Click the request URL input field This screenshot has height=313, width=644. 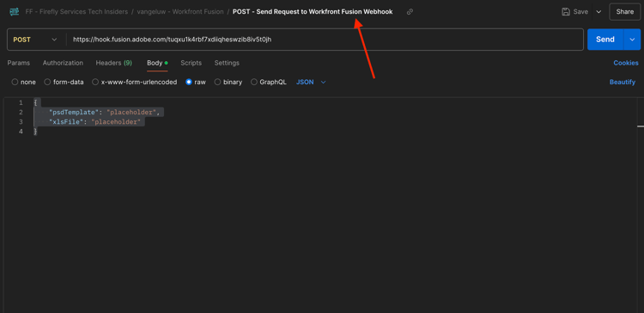point(325,40)
